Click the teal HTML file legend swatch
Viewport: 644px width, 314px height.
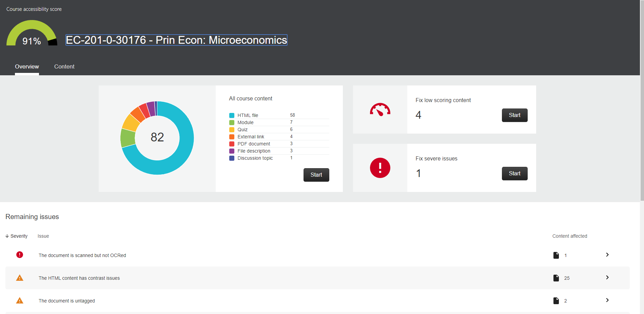pos(232,115)
